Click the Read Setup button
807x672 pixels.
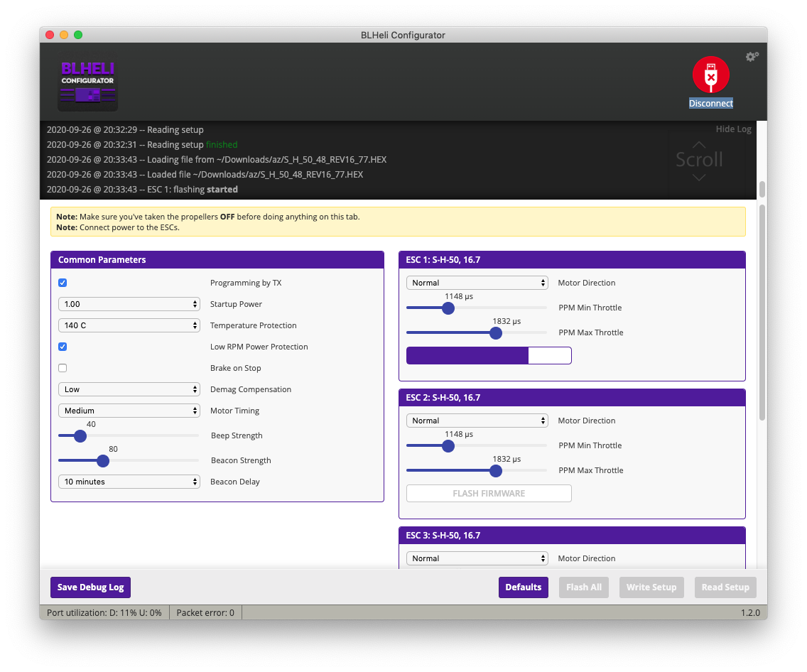click(x=725, y=587)
